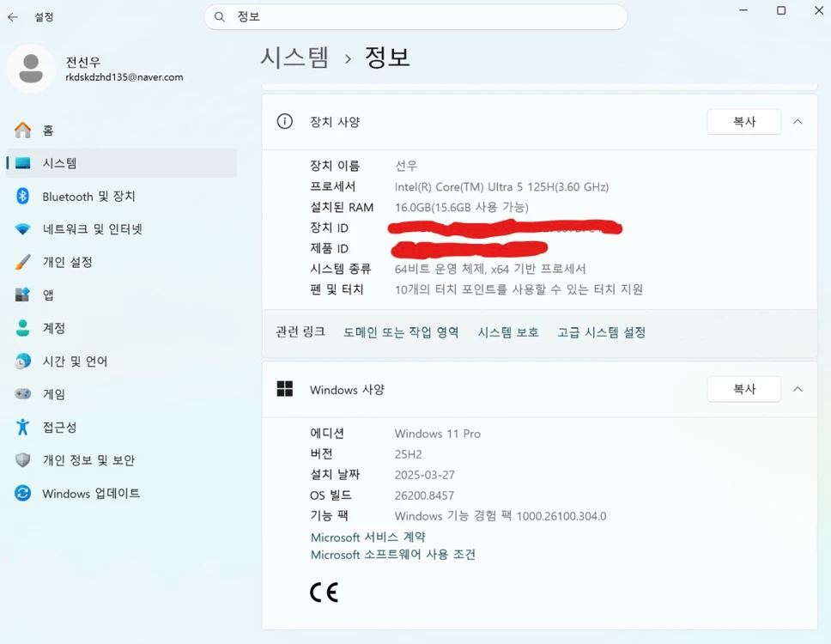The image size is (831, 644).
Task: Copy Windows specs with 복사 button
Action: click(743, 389)
